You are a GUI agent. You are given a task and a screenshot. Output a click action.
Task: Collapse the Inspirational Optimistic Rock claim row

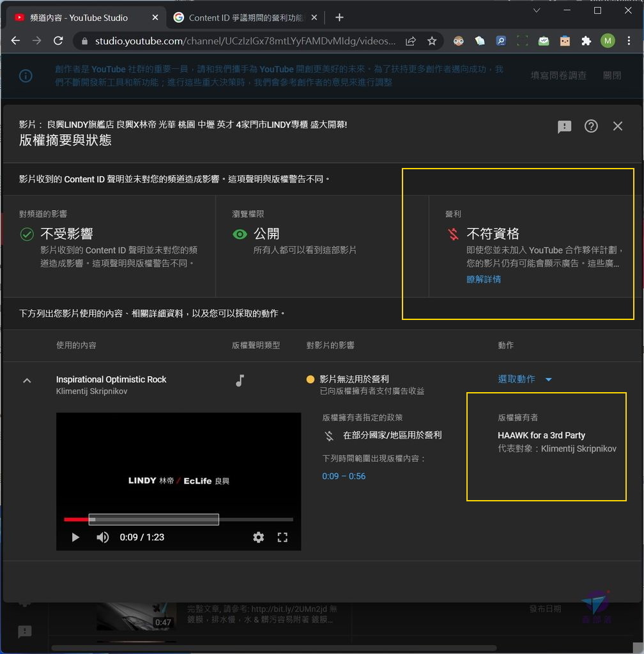(27, 381)
